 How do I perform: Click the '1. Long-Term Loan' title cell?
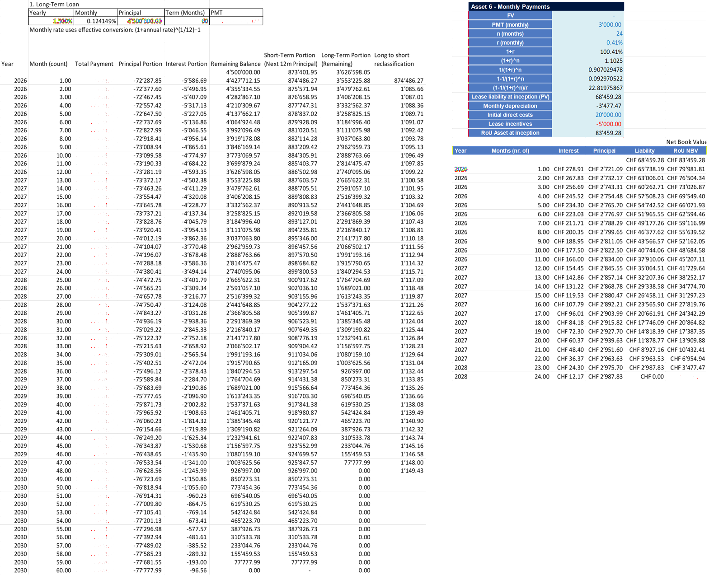pos(54,4)
